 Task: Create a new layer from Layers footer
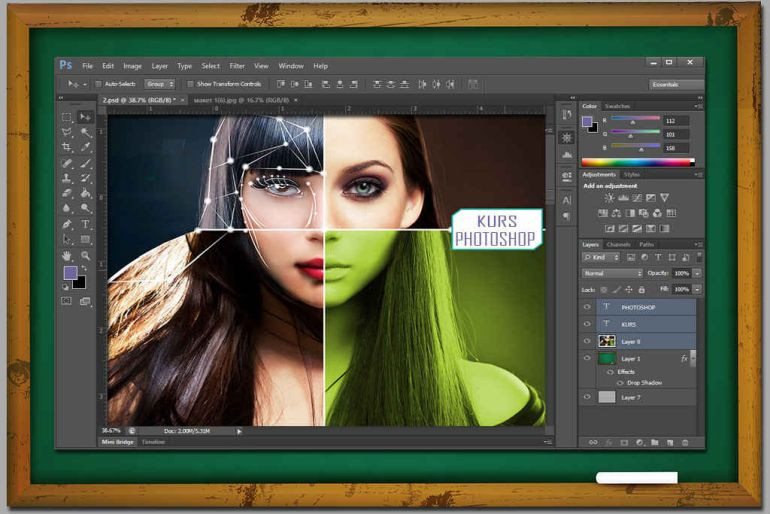click(x=669, y=441)
